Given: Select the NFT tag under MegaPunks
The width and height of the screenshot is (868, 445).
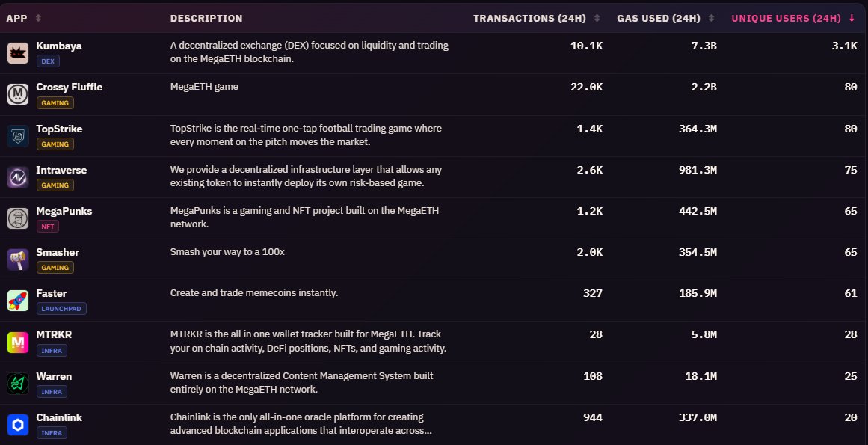Looking at the screenshot, I should tap(48, 227).
